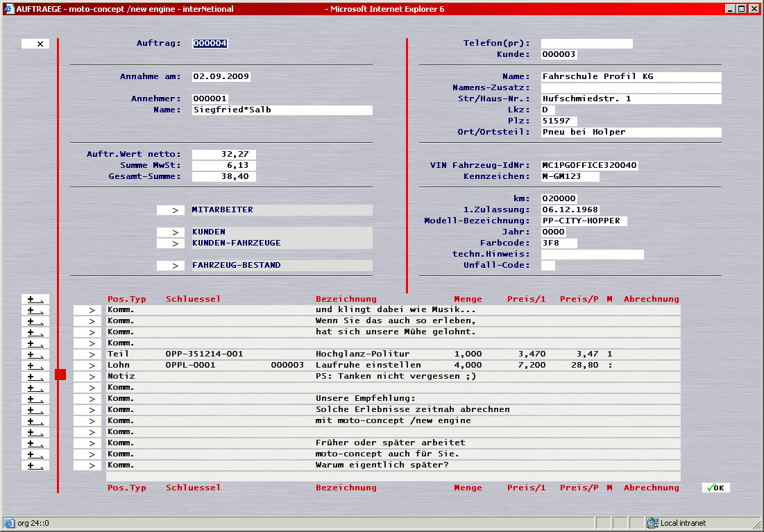Select the Kennzeichen field M-GM123
The height and width of the screenshot is (532, 764).
pos(570,176)
